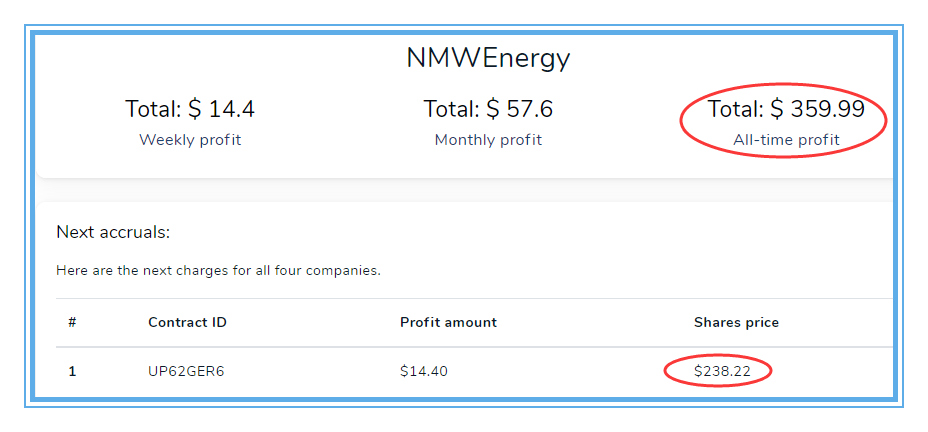Open contract UP62GER6
Image resolution: width=928 pixels, height=432 pixels.
click(186, 372)
